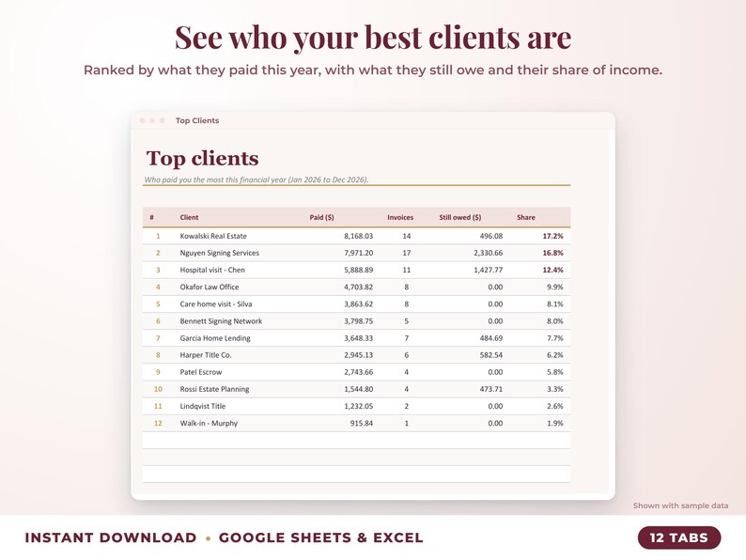Select the paid amount 3,648.33
The height and width of the screenshot is (560, 746).
tap(358, 338)
